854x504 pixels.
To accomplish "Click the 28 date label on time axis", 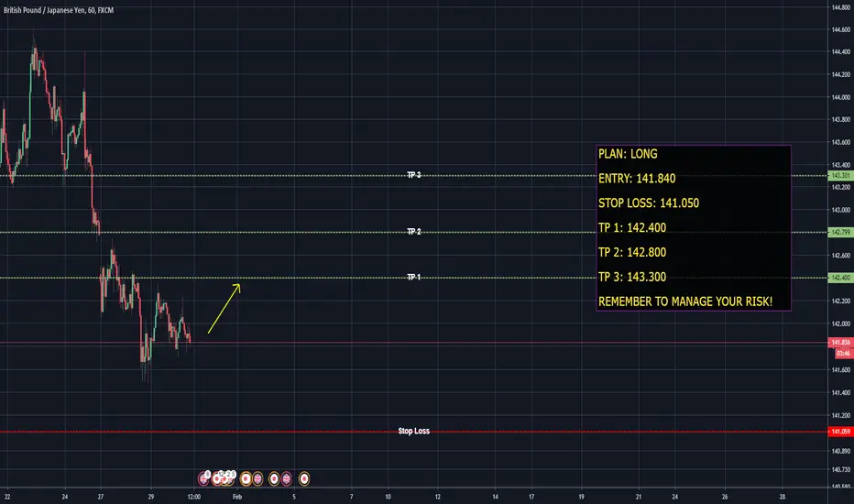I will tap(783, 497).
